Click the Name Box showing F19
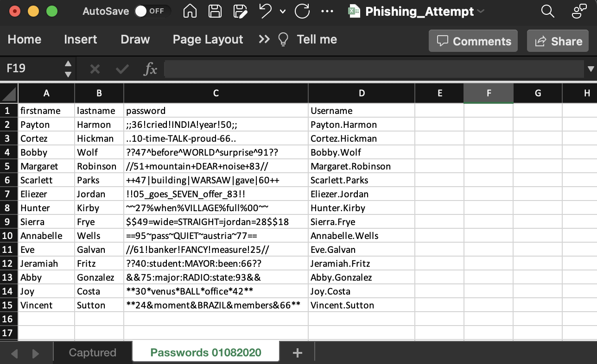The height and width of the screenshot is (364, 597). (x=32, y=69)
